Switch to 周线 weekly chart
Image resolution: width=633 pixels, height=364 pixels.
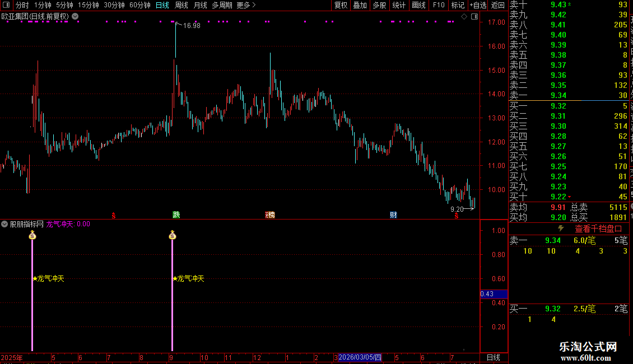tap(181, 5)
